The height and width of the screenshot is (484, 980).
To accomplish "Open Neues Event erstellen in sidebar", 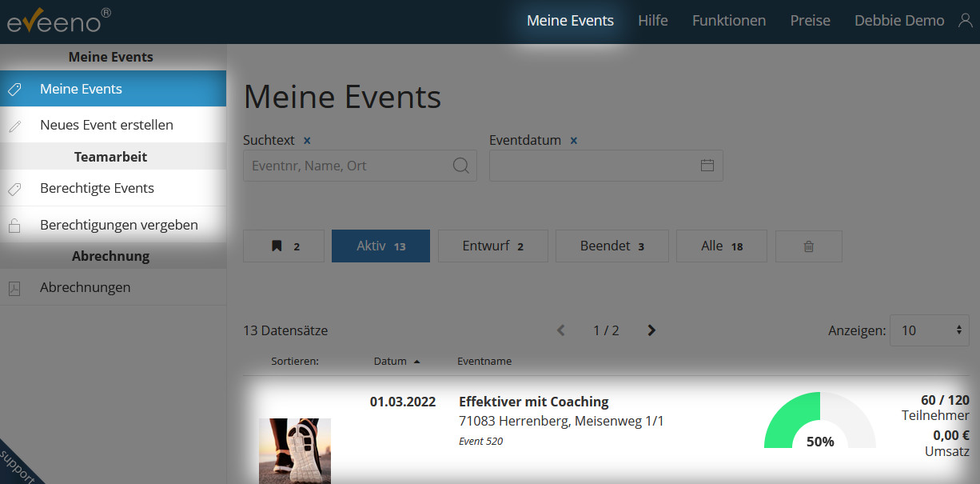I will click(x=106, y=125).
